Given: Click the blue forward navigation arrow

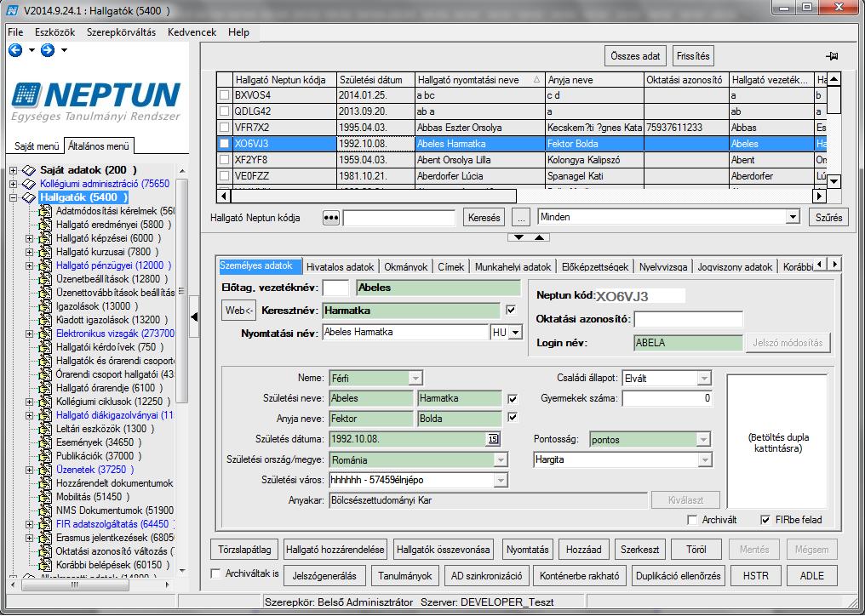Looking at the screenshot, I should 48,51.
